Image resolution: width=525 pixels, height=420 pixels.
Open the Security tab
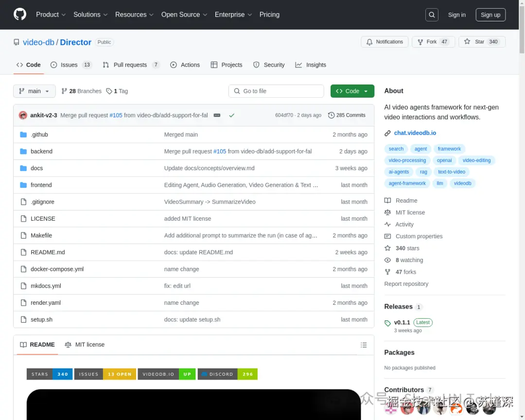tap(269, 65)
